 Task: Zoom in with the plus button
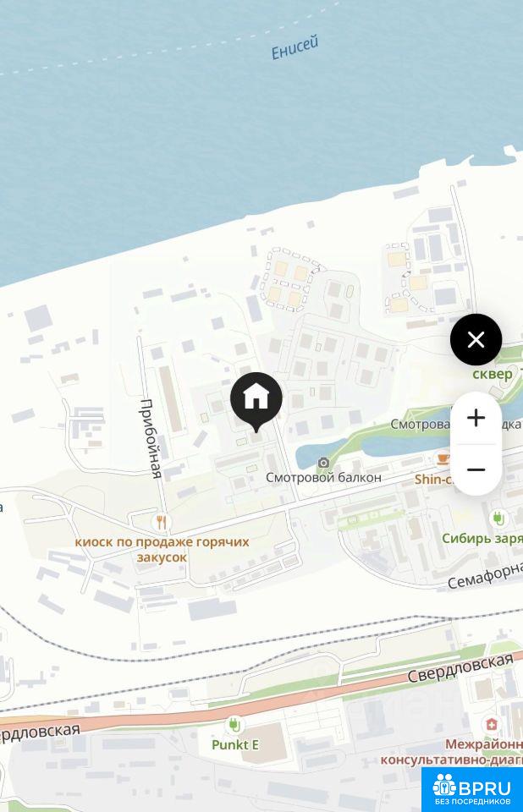[476, 418]
